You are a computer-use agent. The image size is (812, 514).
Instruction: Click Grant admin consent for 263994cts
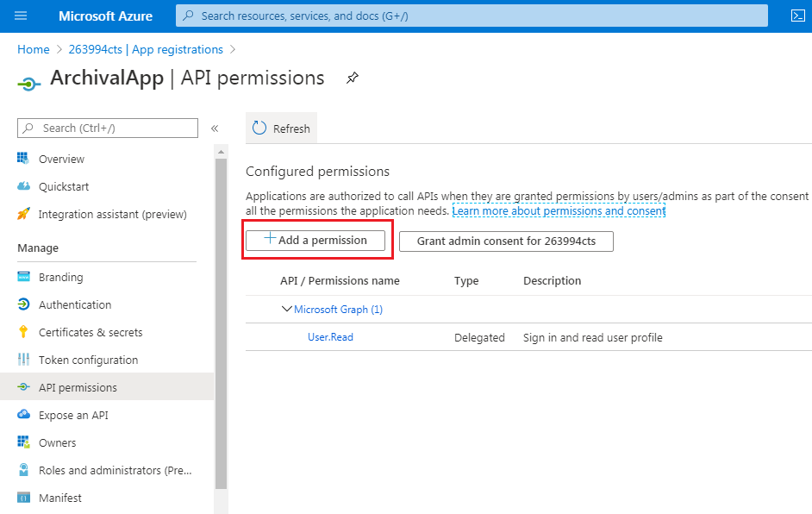click(x=507, y=241)
